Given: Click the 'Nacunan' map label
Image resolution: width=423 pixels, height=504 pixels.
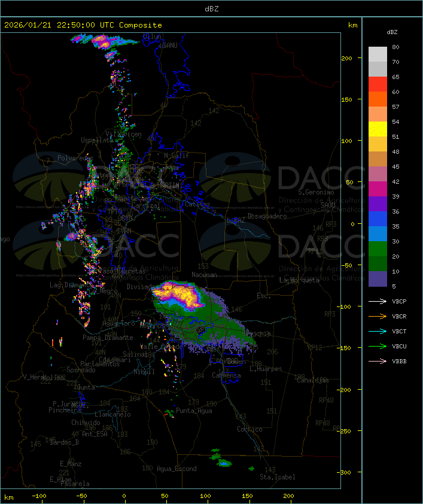Looking at the screenshot, I should click(x=204, y=275).
